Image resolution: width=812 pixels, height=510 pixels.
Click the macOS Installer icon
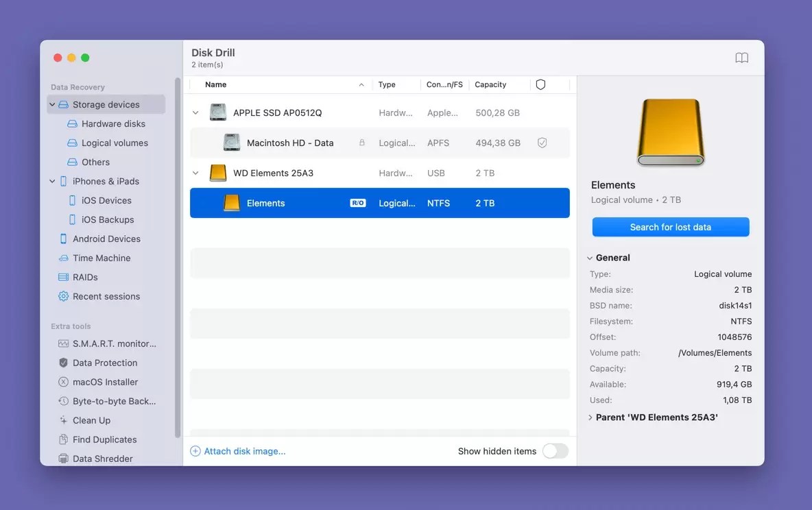click(63, 382)
